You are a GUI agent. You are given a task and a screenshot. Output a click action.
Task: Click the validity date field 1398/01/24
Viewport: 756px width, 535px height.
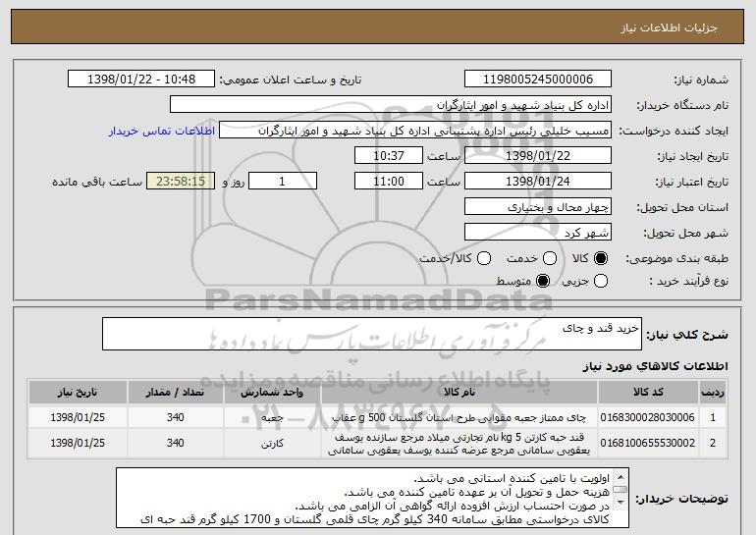[538, 182]
